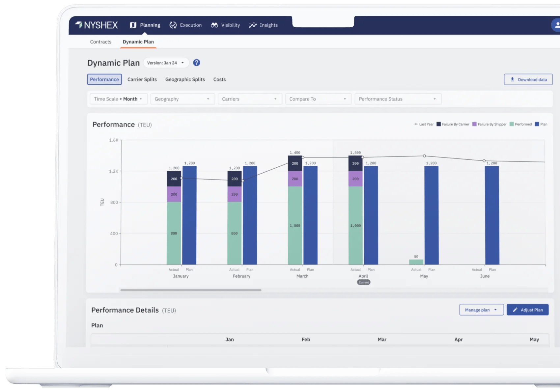Click the Visibility binoculars icon
560x392 pixels.
(214, 25)
